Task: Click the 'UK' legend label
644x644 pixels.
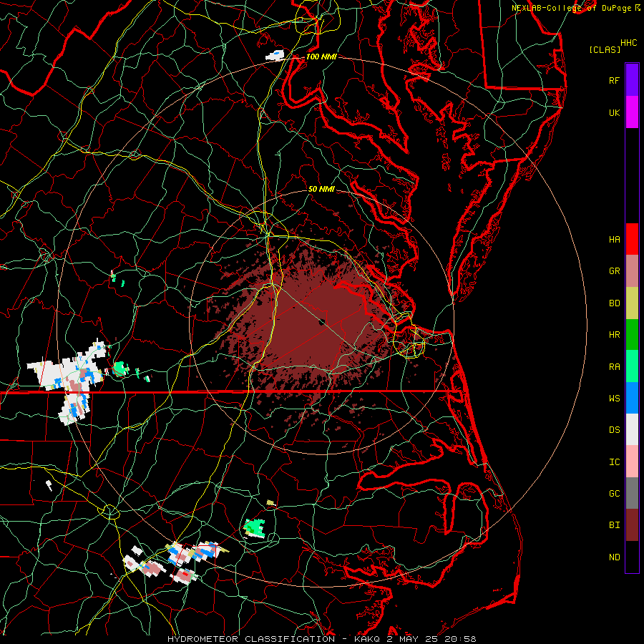Action: tap(614, 112)
